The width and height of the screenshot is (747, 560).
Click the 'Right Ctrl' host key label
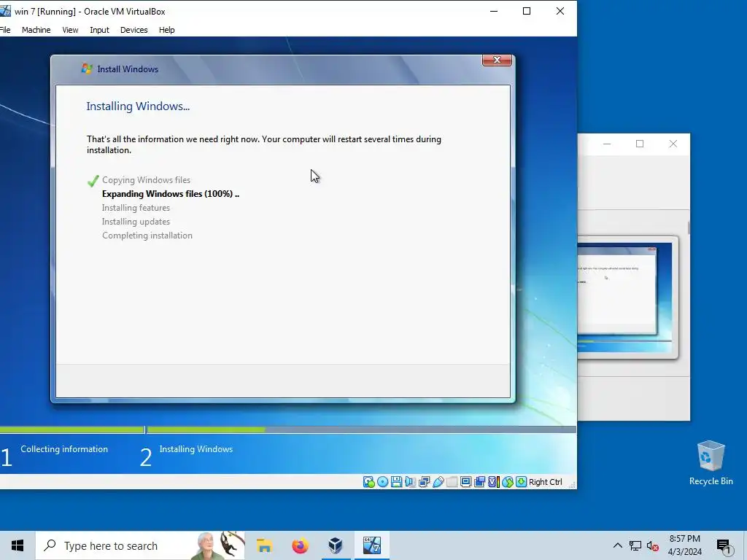click(546, 482)
